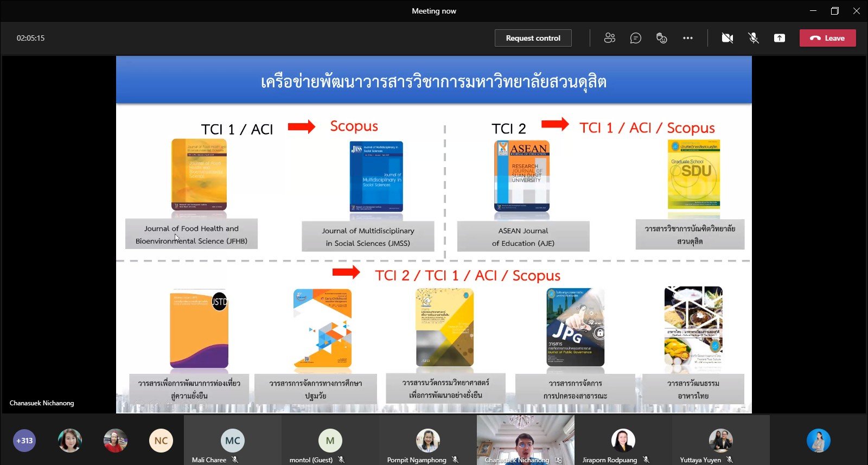Image resolution: width=868 pixels, height=465 pixels.
Task: Select Jiraporn Rodpuang's participant tile
Action: pos(623,440)
